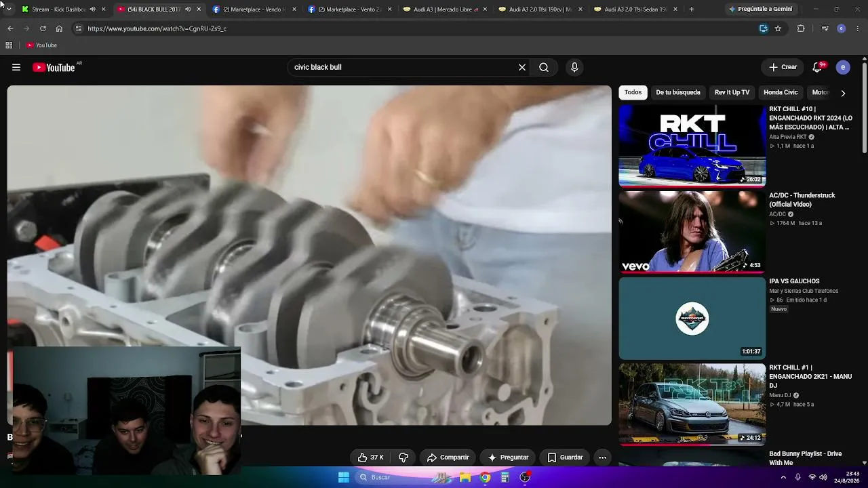Click the Crear button
The image size is (868, 488).
point(783,67)
